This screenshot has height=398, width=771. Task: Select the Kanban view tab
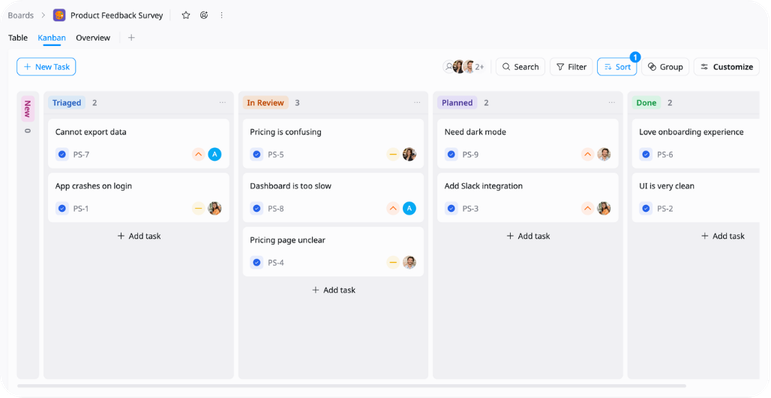click(x=52, y=38)
